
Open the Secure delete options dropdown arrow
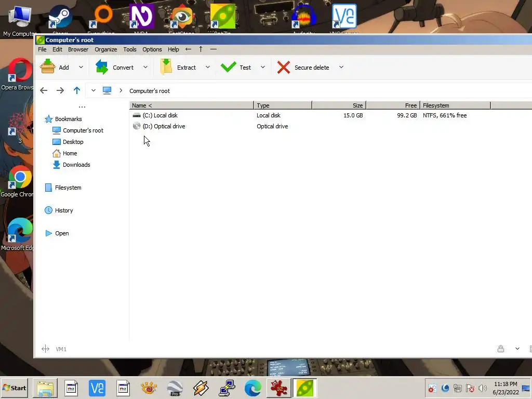pos(341,67)
